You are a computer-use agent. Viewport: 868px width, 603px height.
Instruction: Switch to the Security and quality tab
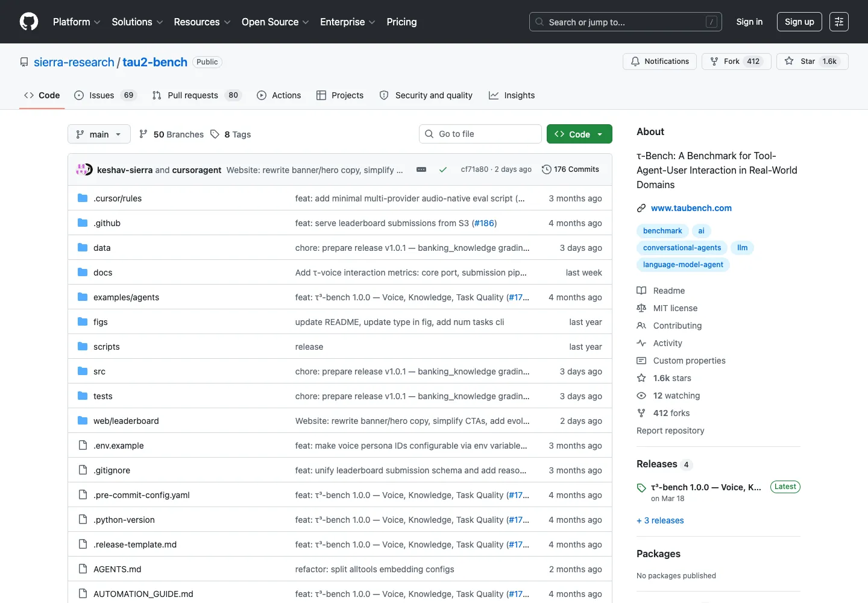coord(426,95)
